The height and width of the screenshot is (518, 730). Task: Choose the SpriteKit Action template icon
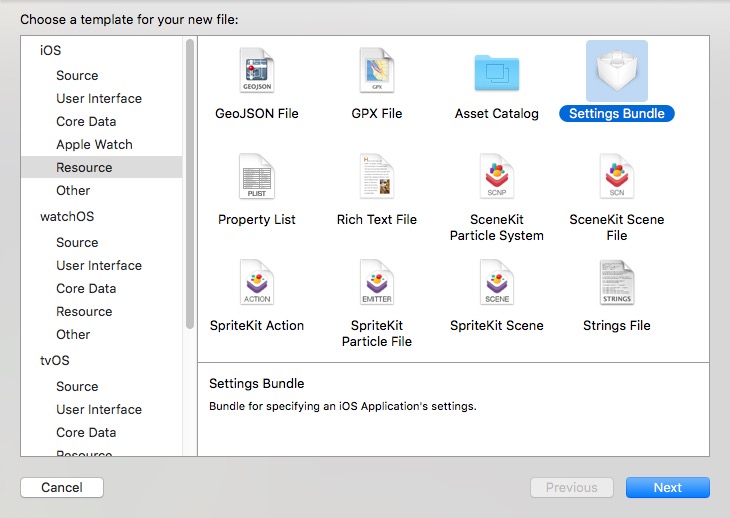[257, 283]
